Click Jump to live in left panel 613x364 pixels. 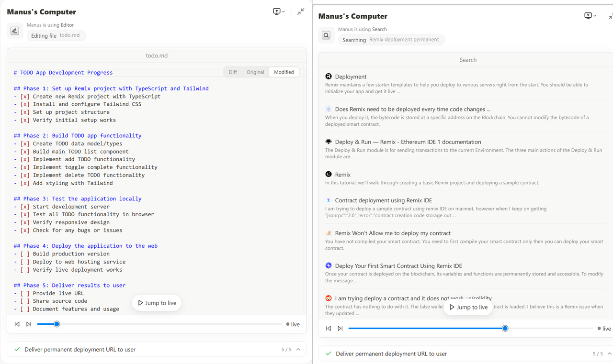[x=157, y=303]
